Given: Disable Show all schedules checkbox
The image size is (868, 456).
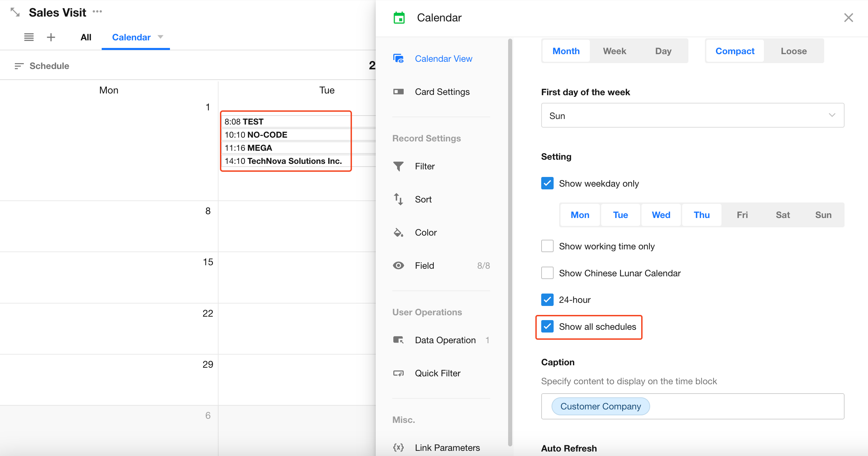Looking at the screenshot, I should [547, 327].
